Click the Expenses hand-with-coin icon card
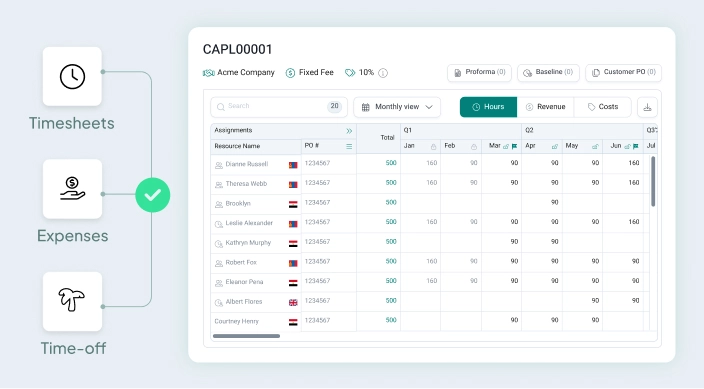Image resolution: width=704 pixels, height=389 pixels. [72, 189]
